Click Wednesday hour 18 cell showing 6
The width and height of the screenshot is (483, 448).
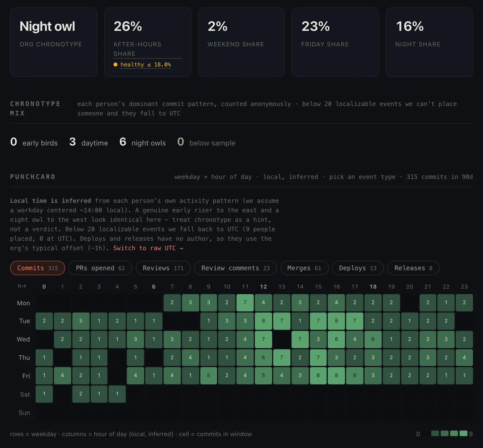click(373, 339)
